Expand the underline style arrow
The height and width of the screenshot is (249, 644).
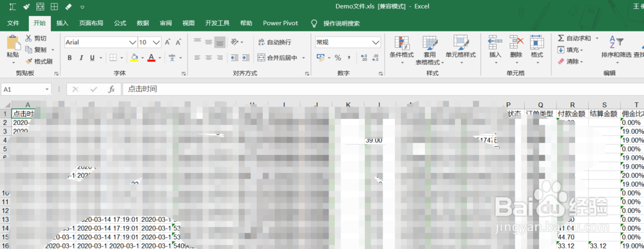coord(100,58)
